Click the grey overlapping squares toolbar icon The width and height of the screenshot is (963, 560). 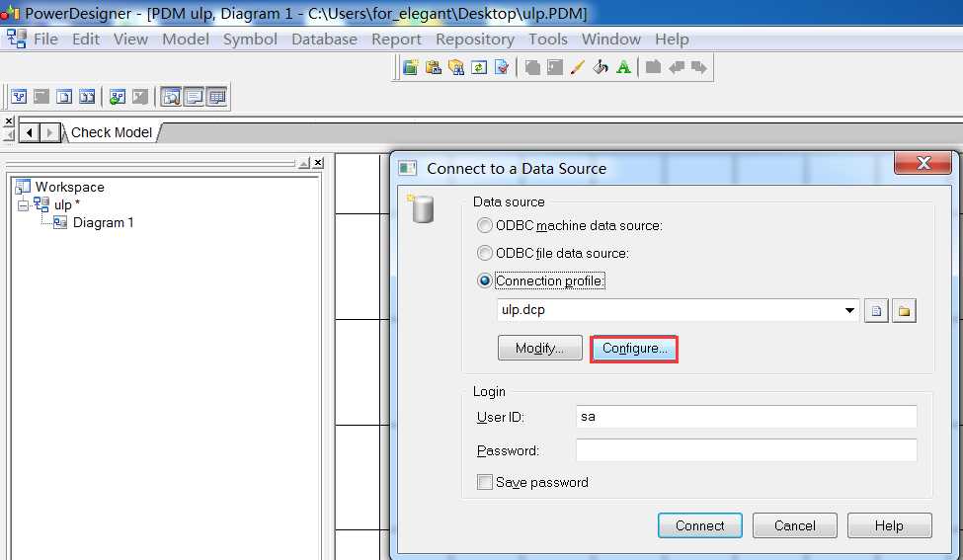tap(532, 67)
